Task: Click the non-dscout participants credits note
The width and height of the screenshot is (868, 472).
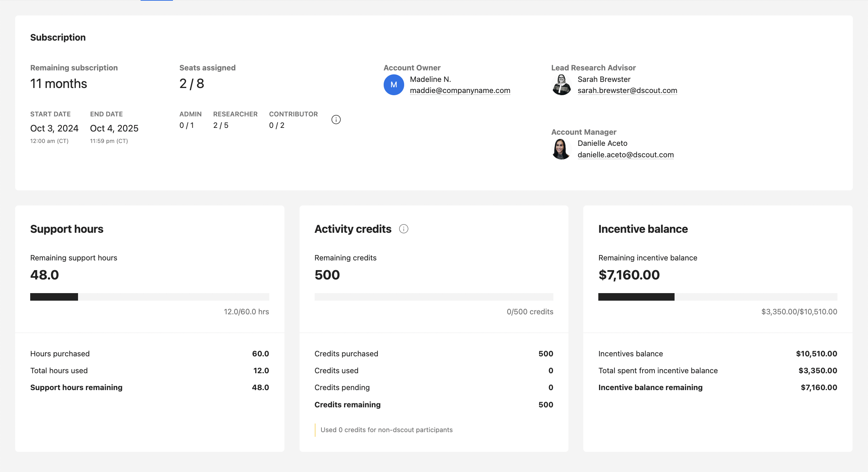Action: [386, 430]
